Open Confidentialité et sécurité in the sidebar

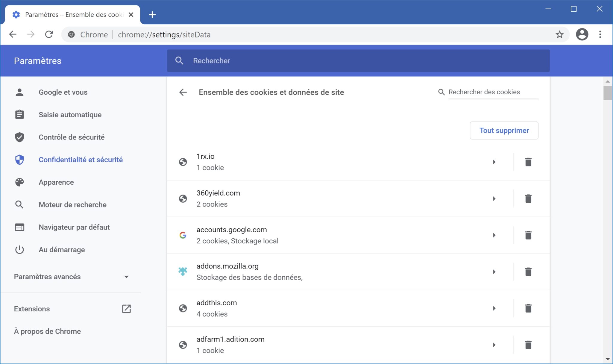(81, 160)
